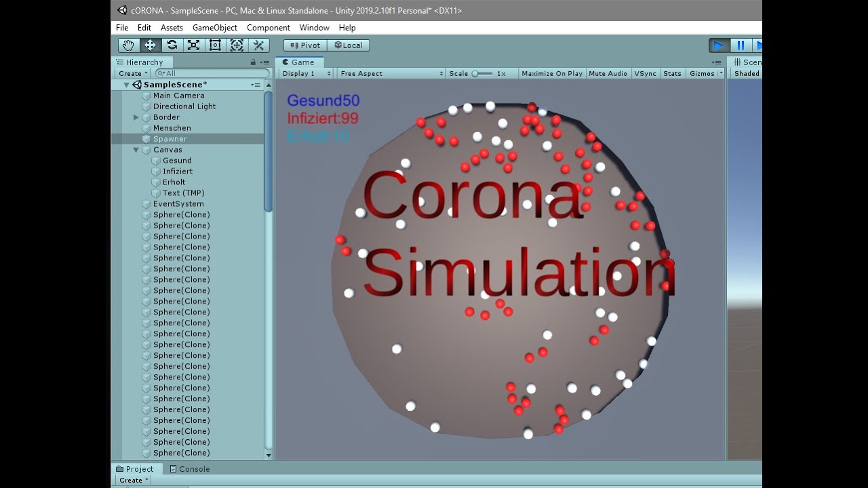This screenshot has width=868, height=488.
Task: Stop play mode with Play button
Action: point(719,45)
